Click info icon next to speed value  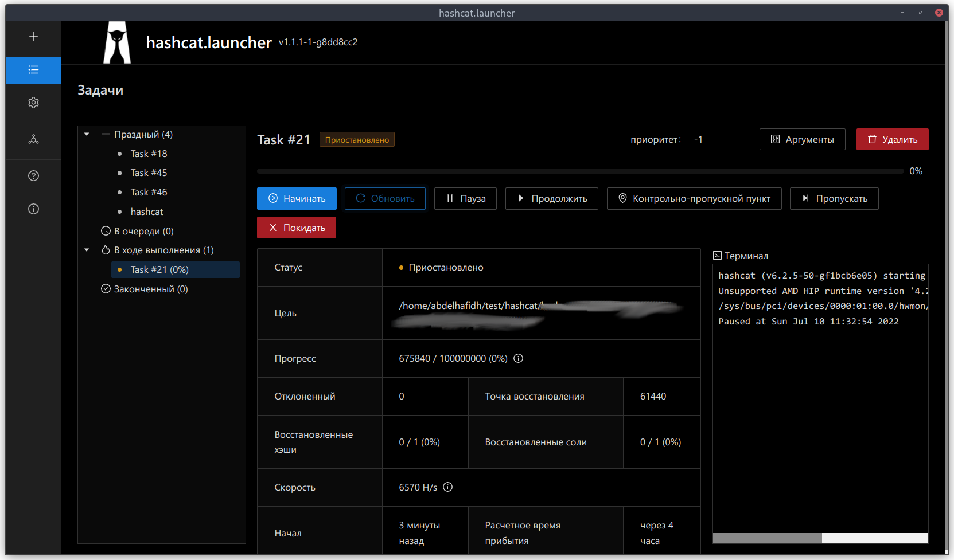coord(448,487)
